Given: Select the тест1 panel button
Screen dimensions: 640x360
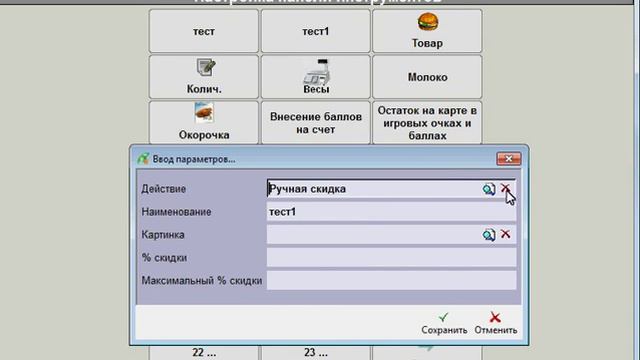Looking at the screenshot, I should [x=316, y=31].
